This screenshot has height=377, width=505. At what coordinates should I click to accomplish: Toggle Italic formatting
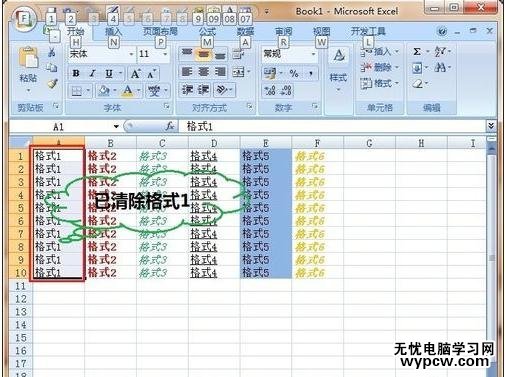(93, 73)
